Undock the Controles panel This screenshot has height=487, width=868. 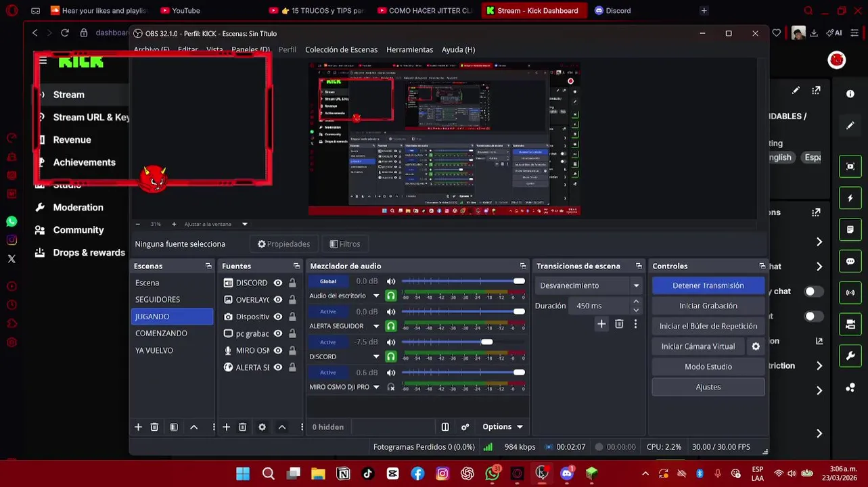pos(762,266)
